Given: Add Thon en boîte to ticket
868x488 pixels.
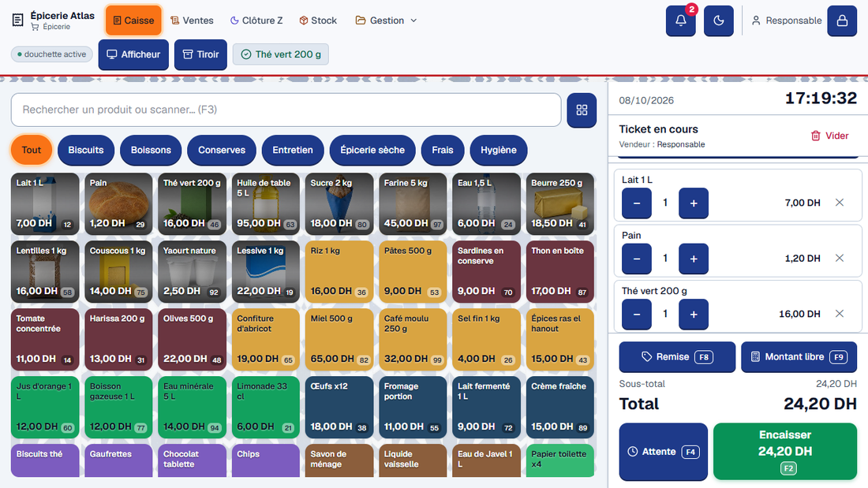Looking at the screenshot, I should click(x=560, y=272).
